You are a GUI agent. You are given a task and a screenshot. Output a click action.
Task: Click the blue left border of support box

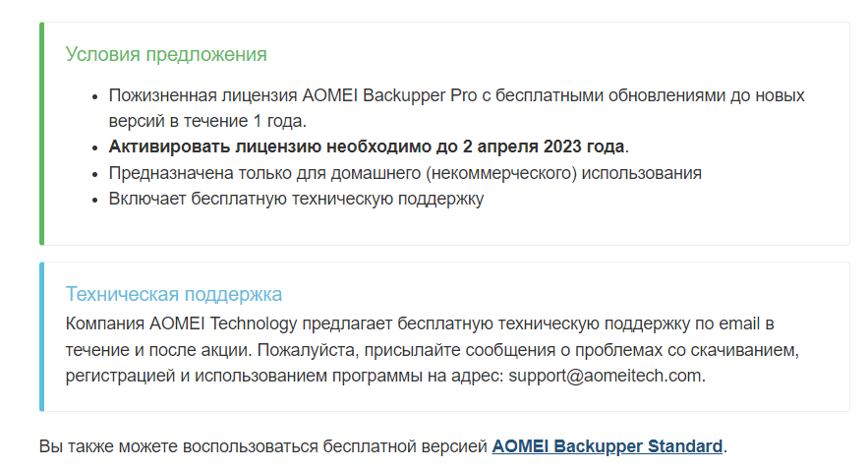(41, 336)
